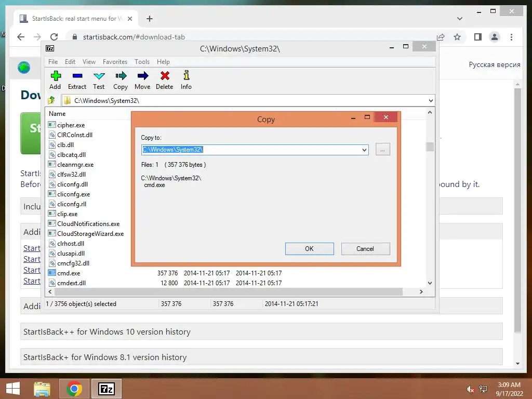Click the Test toolbar icon
Viewport: 532px width, 399px height.
tap(99, 80)
